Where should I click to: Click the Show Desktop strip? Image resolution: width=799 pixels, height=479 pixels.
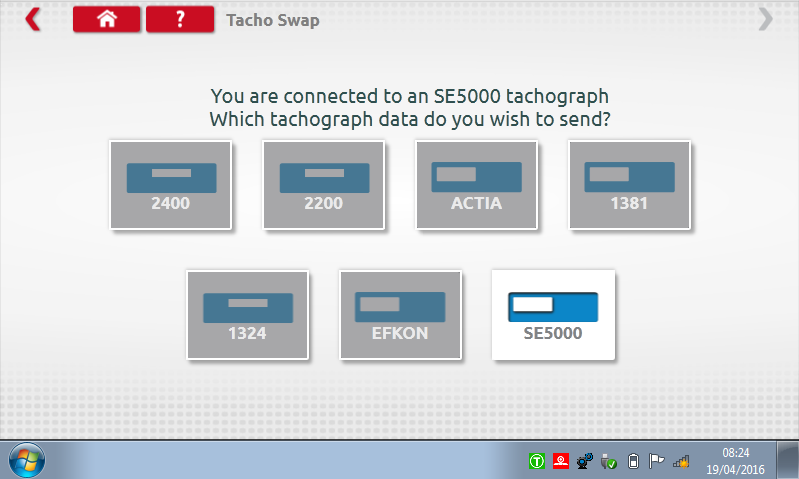(x=788, y=460)
